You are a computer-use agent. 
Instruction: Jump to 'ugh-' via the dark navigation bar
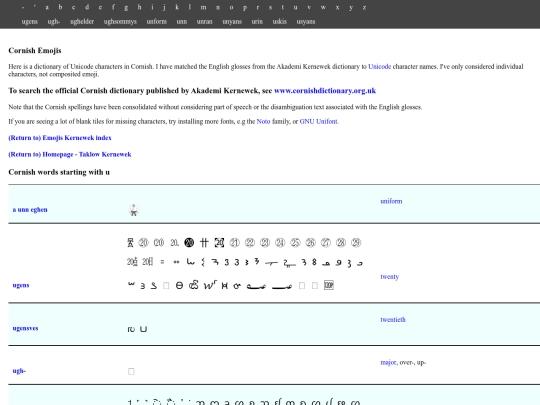point(54,21)
